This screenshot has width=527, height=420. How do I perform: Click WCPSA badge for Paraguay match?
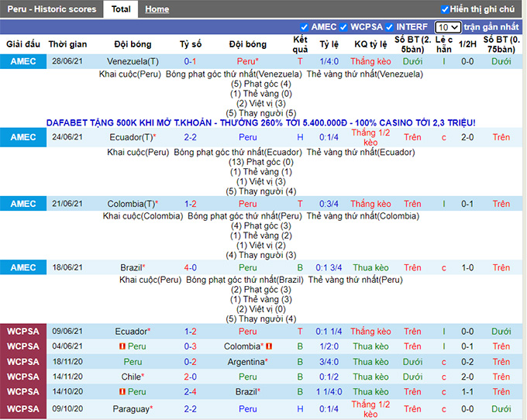[x=23, y=409]
